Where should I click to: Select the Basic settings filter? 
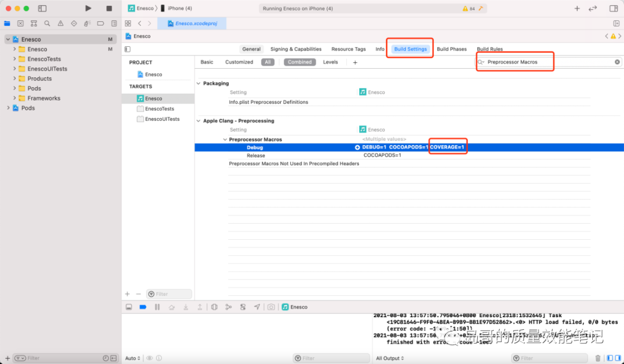[x=207, y=62]
